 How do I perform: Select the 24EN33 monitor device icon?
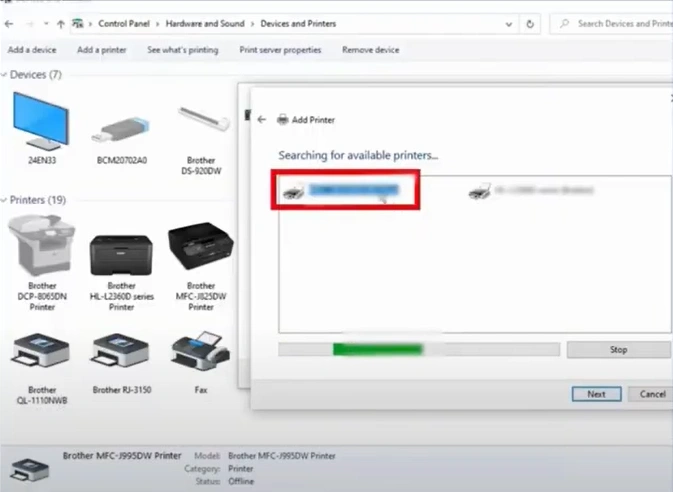pyautogui.click(x=42, y=122)
